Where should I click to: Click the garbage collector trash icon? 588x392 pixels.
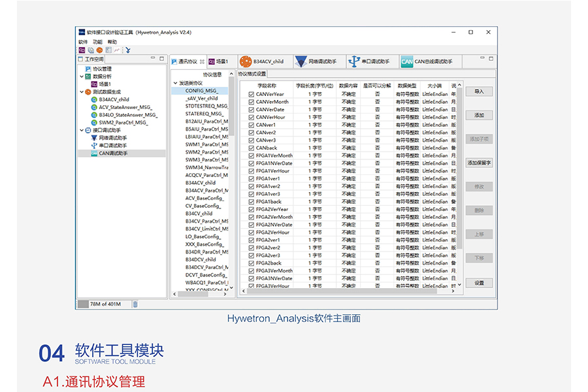(135, 304)
